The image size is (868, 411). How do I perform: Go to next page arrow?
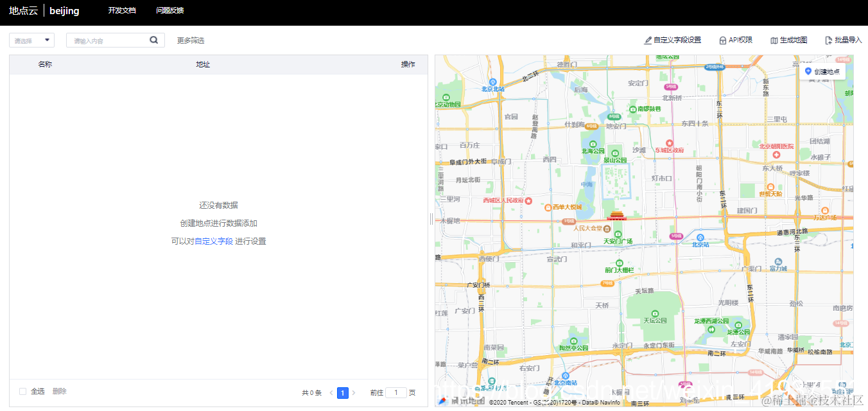tap(354, 393)
